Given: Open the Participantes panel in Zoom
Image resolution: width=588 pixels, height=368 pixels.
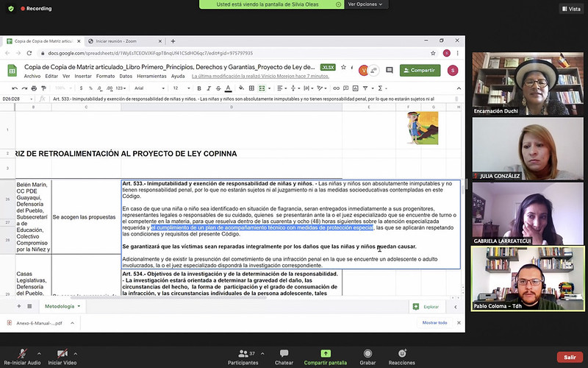Looking at the screenshot, I should (x=243, y=358).
